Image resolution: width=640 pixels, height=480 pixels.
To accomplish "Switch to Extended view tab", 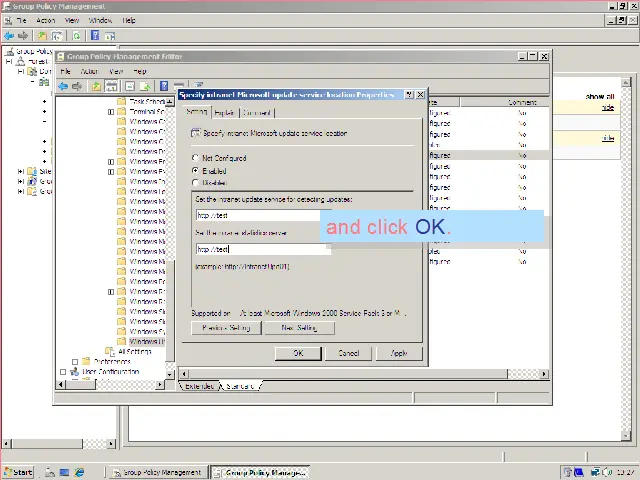I will pos(199,386).
